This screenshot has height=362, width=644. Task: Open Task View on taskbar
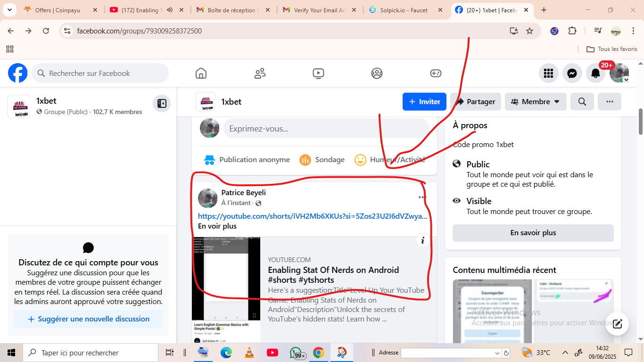coord(170,353)
